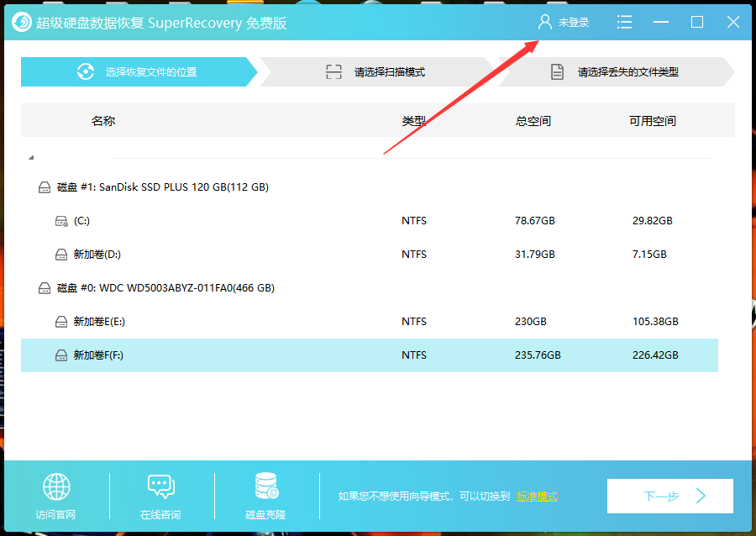Click the 29.82GB free space value
756x536 pixels.
653,221
